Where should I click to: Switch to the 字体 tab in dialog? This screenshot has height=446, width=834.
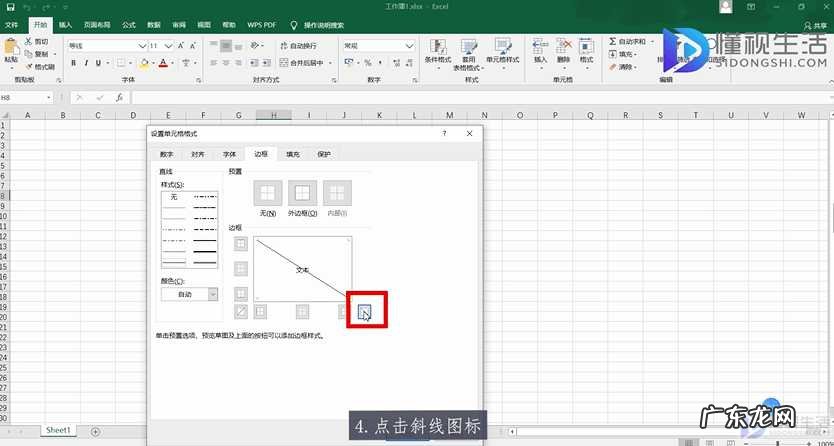(x=229, y=154)
